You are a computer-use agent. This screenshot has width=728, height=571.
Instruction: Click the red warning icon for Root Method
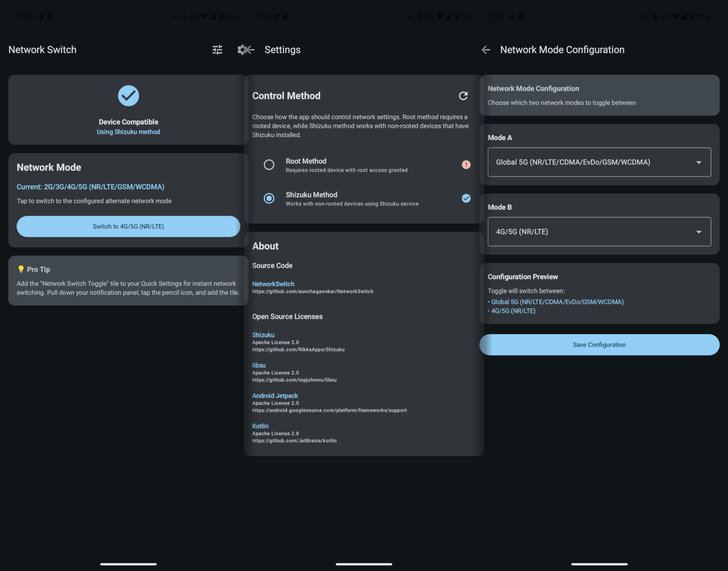point(466,165)
